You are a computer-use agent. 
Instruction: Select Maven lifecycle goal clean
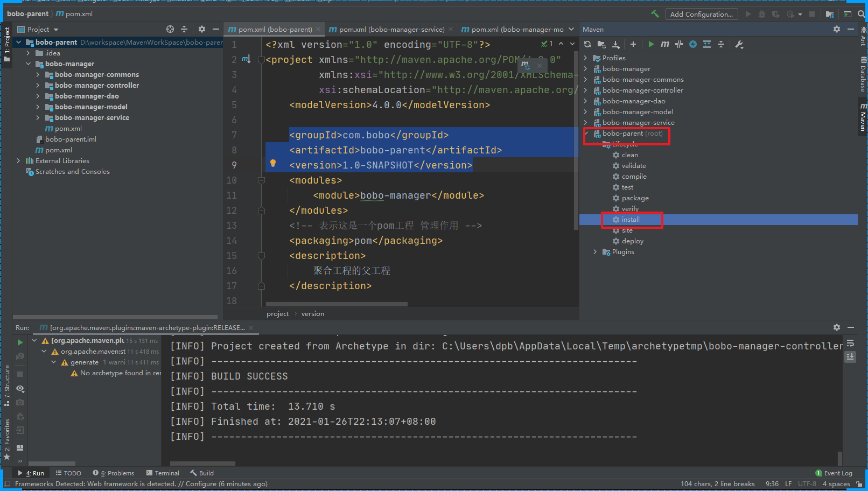[629, 155]
